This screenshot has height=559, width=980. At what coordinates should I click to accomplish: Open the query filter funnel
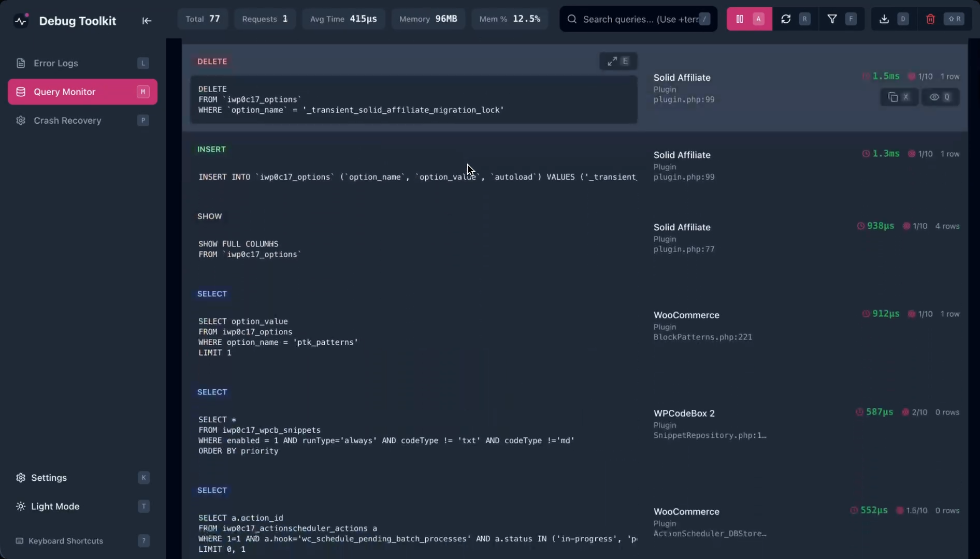pyautogui.click(x=832, y=19)
